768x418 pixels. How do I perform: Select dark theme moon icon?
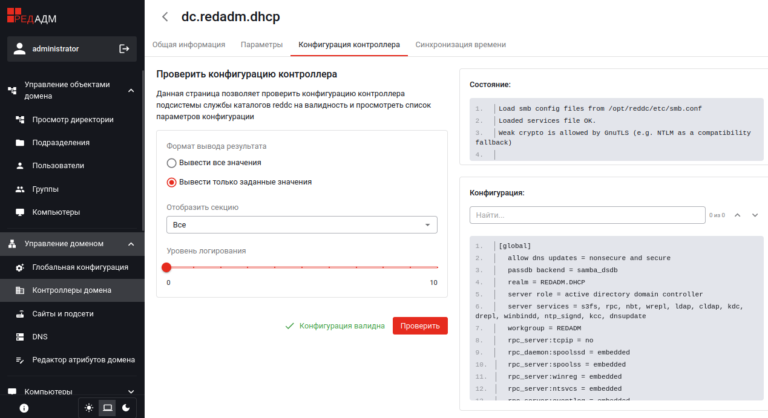click(x=126, y=407)
